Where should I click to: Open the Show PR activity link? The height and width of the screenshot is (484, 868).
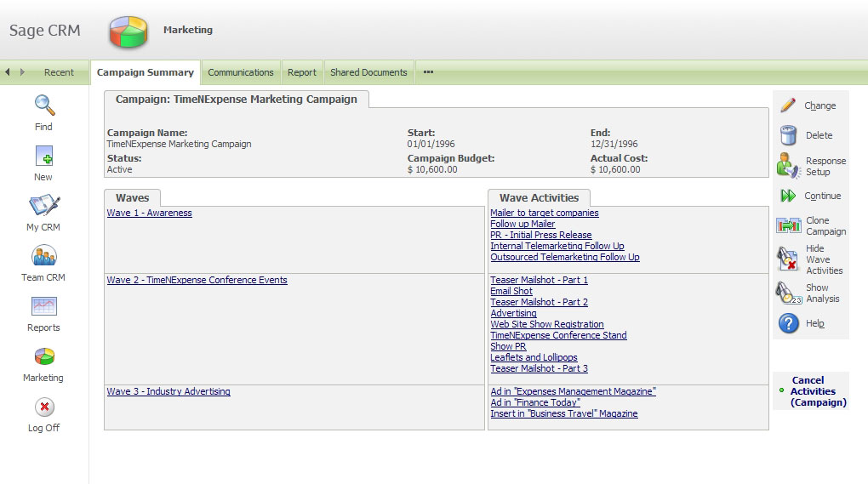coord(508,346)
